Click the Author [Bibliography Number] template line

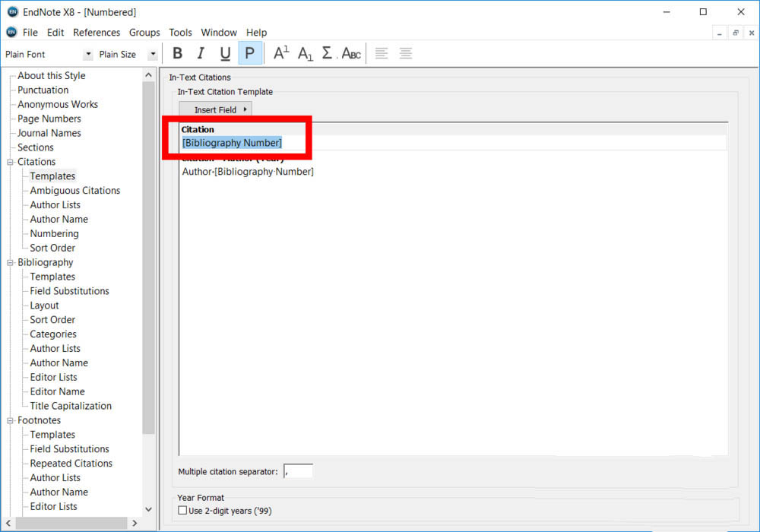(x=248, y=172)
